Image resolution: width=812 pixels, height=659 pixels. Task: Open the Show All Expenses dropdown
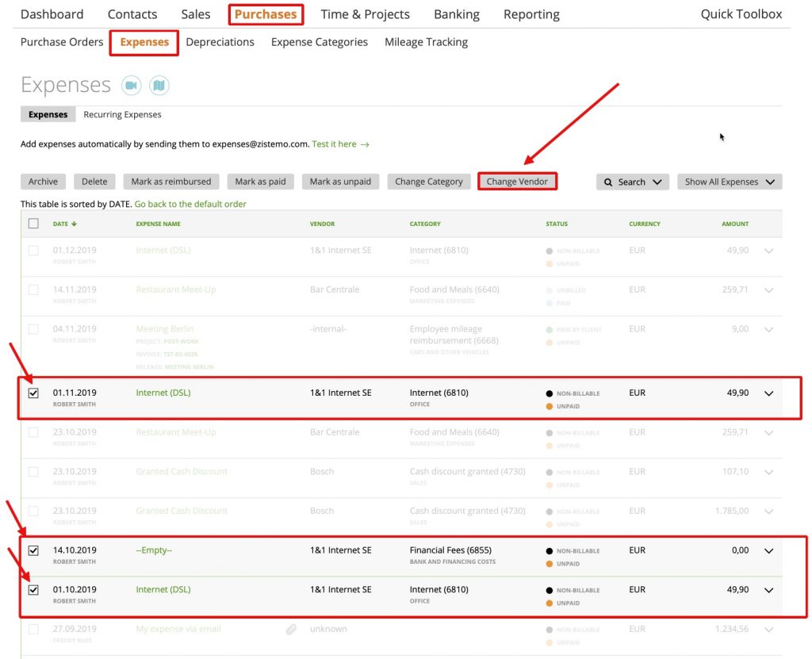point(729,182)
